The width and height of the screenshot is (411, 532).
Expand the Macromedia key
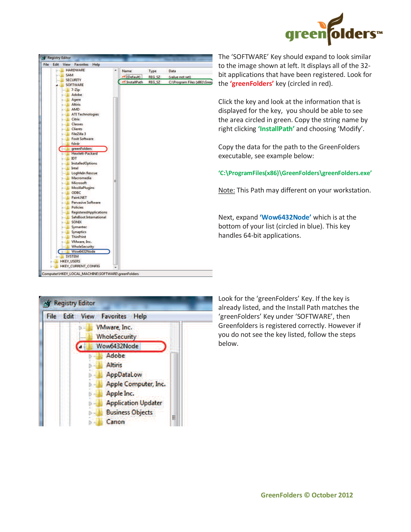click(62, 178)
